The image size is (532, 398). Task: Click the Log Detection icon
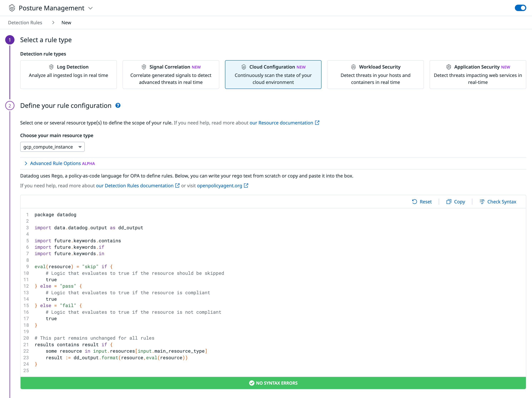[51, 67]
